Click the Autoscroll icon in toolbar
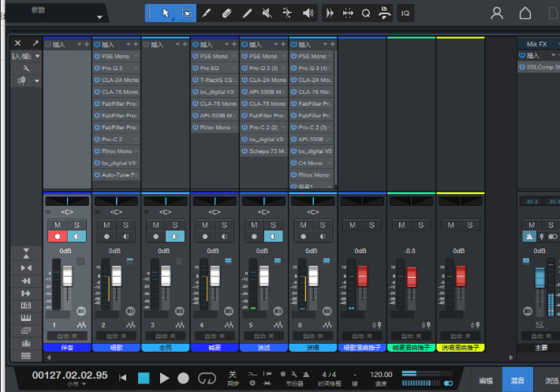This screenshot has width=560, height=392. pos(330,13)
